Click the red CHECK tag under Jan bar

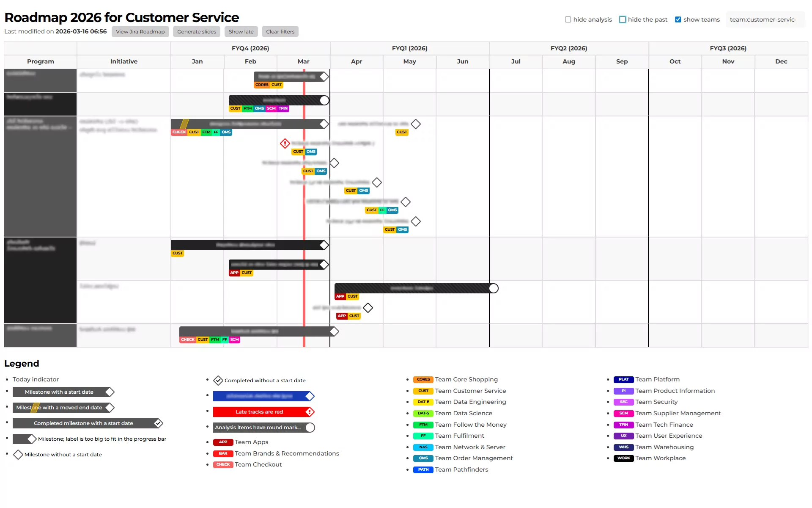coord(179,132)
